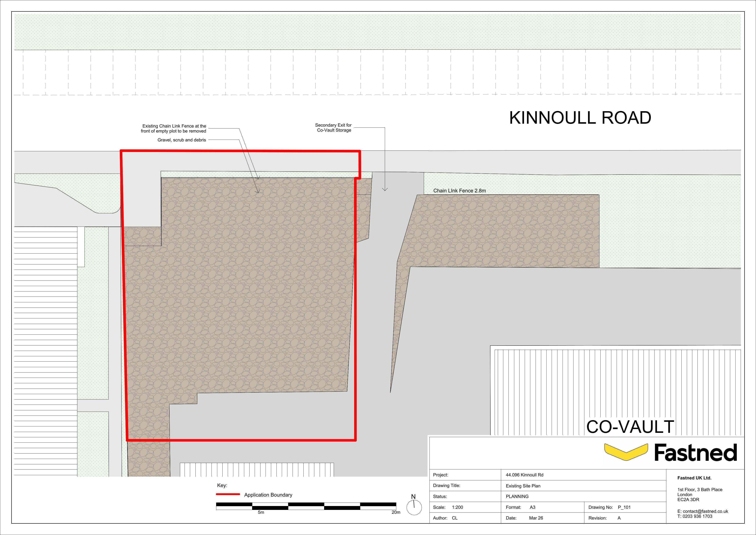Image resolution: width=756 pixels, height=535 pixels.
Task: Select status value 'PLANNING'
Action: click(517, 496)
